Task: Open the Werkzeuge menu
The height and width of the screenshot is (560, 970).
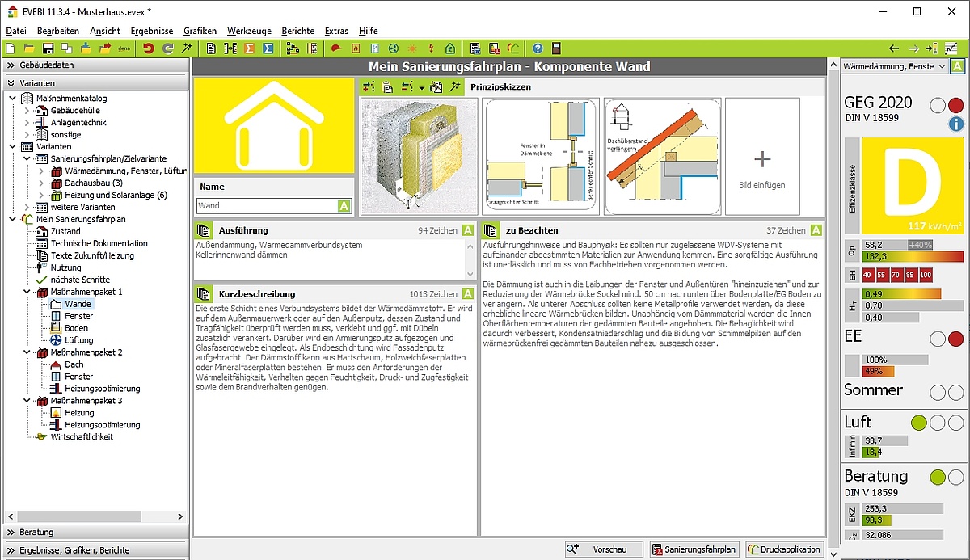Action: pyautogui.click(x=249, y=31)
